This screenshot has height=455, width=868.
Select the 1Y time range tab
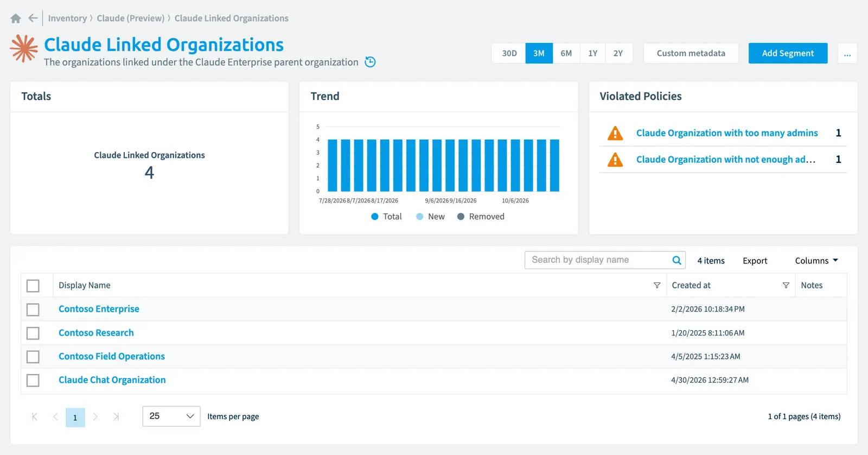592,53
